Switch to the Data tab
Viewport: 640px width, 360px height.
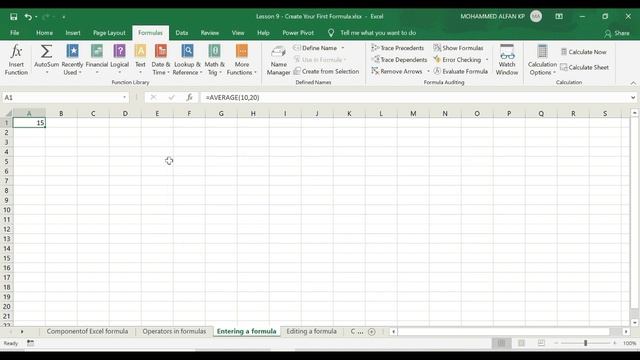tap(182, 33)
